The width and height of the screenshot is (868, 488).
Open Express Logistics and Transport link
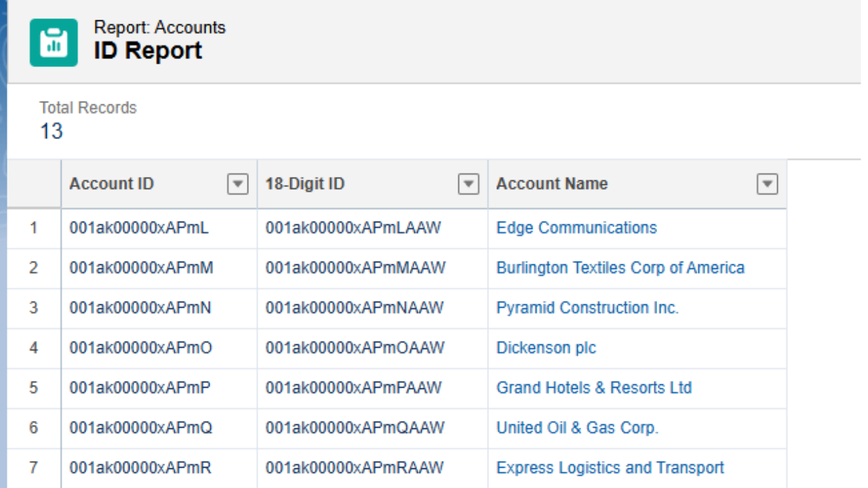pyautogui.click(x=610, y=468)
